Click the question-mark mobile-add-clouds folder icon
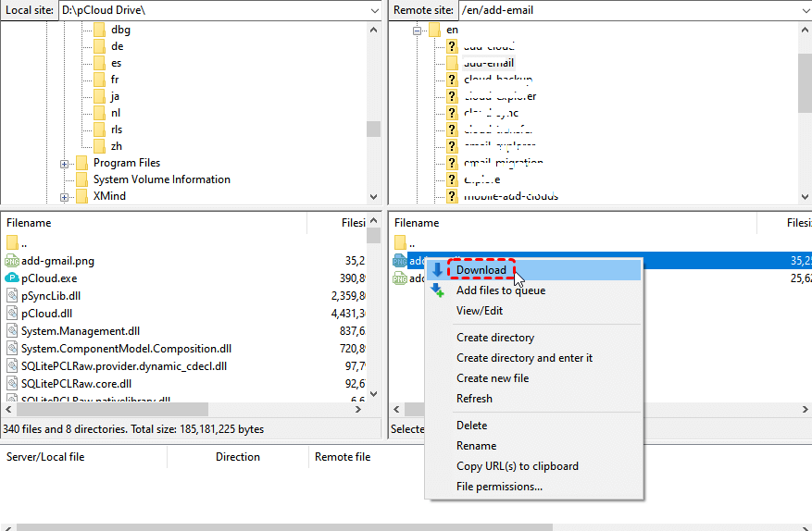Image resolution: width=812 pixels, height=531 pixels. click(x=452, y=196)
